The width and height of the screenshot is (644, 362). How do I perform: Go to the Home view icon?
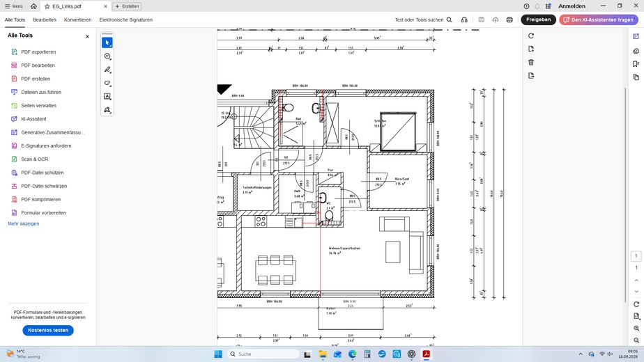[x=33, y=6]
